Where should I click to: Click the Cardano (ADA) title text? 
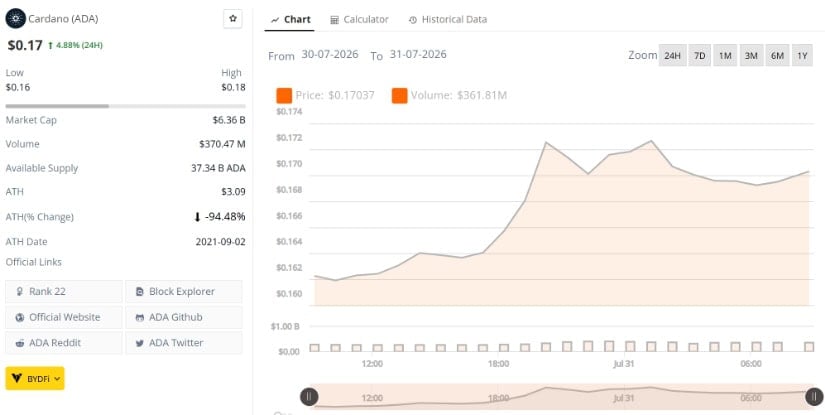coord(63,19)
